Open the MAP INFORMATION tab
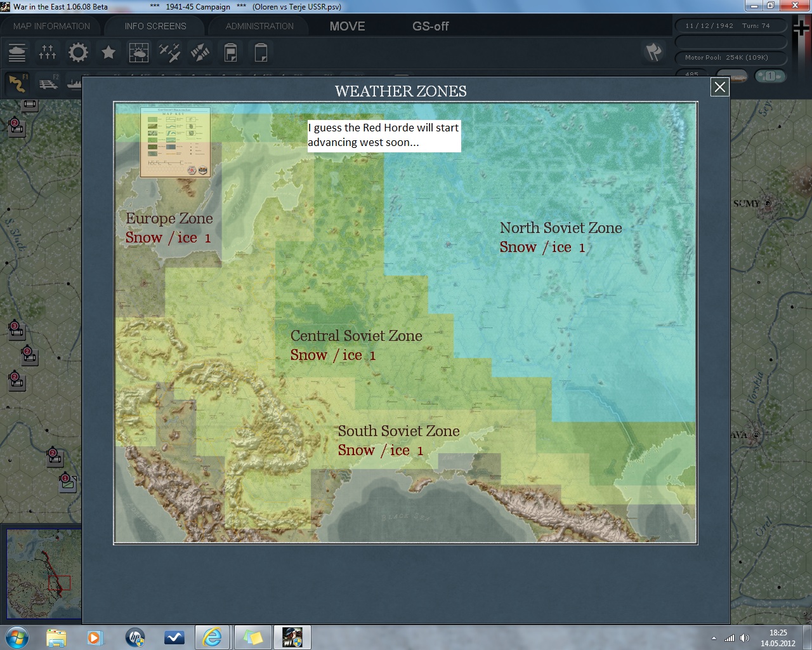Image resolution: width=812 pixels, height=650 pixels. (x=52, y=26)
